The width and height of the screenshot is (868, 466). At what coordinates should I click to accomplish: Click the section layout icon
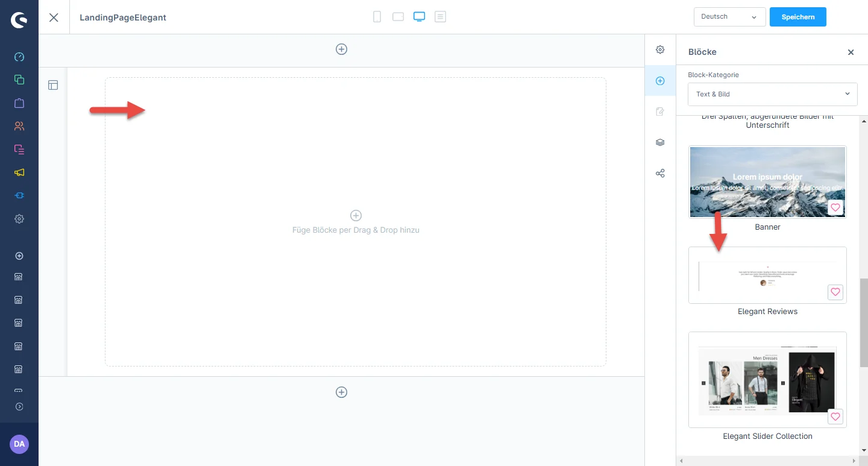[53, 85]
